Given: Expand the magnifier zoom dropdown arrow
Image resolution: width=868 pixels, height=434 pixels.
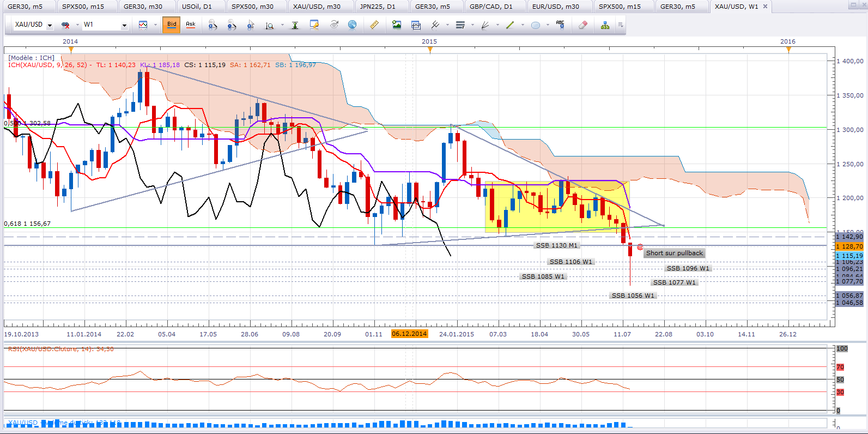Looking at the screenshot, I should tap(282, 25).
